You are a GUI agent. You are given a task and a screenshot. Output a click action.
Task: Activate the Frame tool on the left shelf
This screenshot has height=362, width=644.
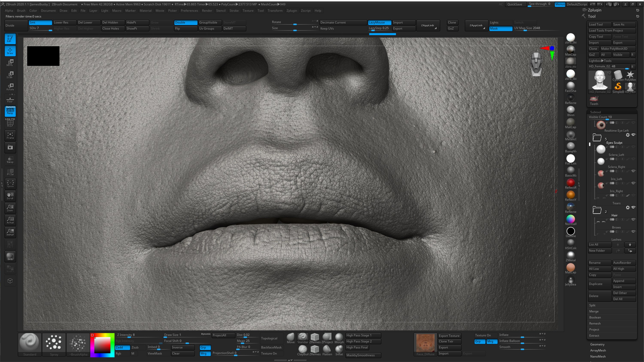click(10, 135)
